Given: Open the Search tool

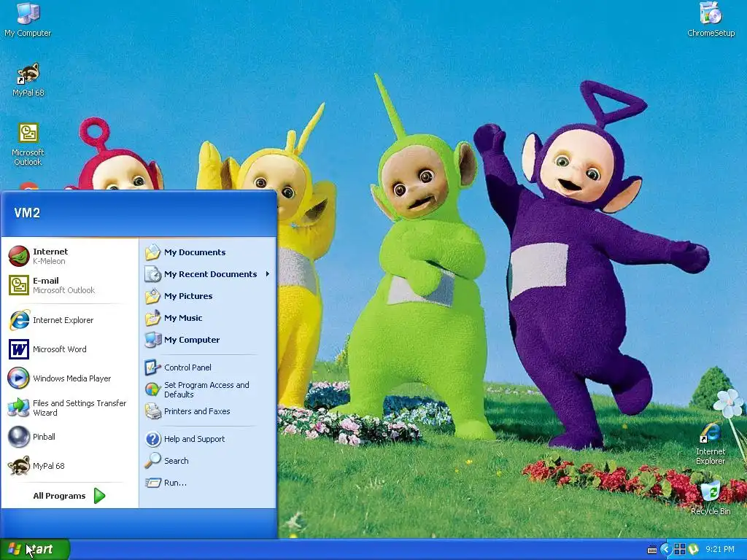Looking at the screenshot, I should click(x=208, y=461).
